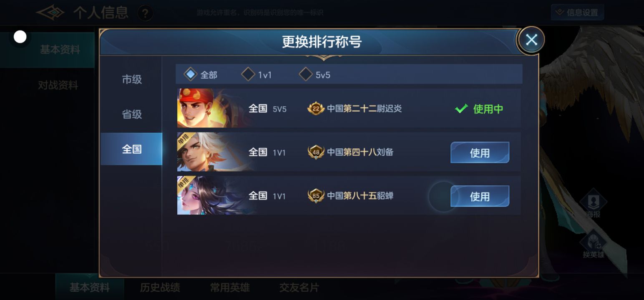Click the rank 22 gold badge icon
The image size is (644, 300).
click(x=316, y=109)
